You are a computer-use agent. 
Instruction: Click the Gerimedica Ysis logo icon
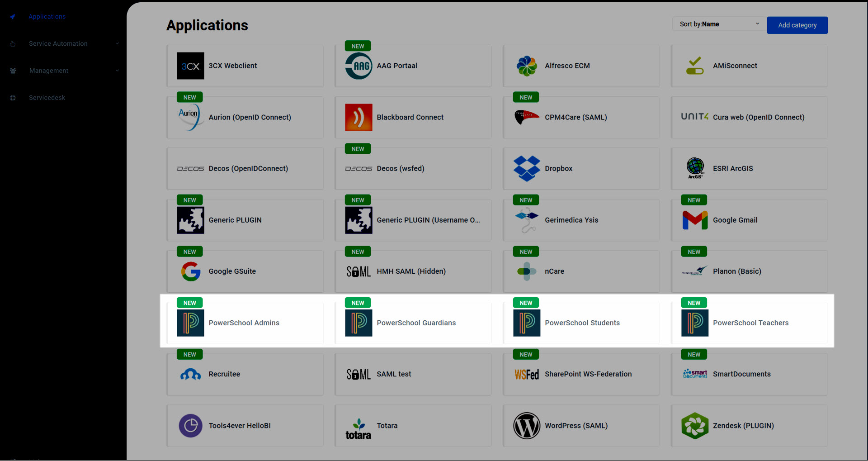pos(527,220)
